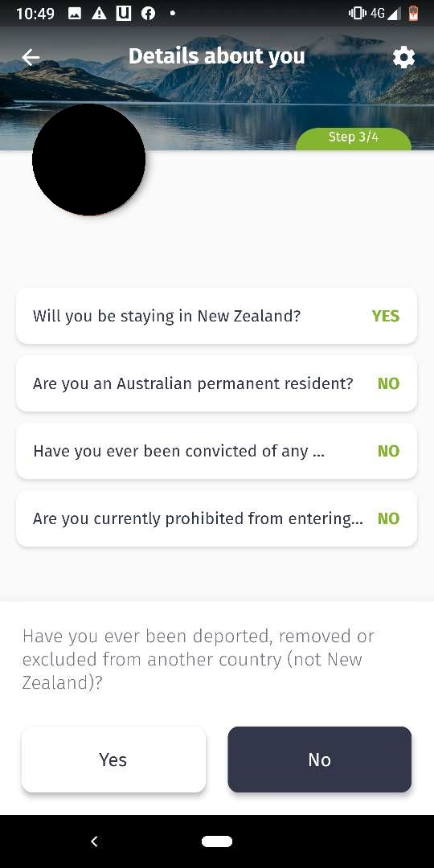
Task: Tap the vibrate mode status icon
Action: [x=358, y=14]
